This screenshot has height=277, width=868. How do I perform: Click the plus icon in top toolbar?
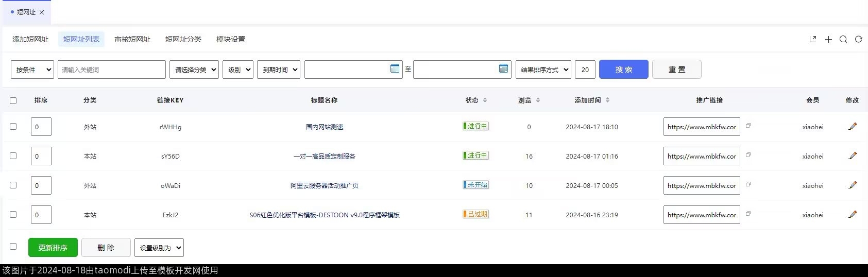click(x=828, y=39)
